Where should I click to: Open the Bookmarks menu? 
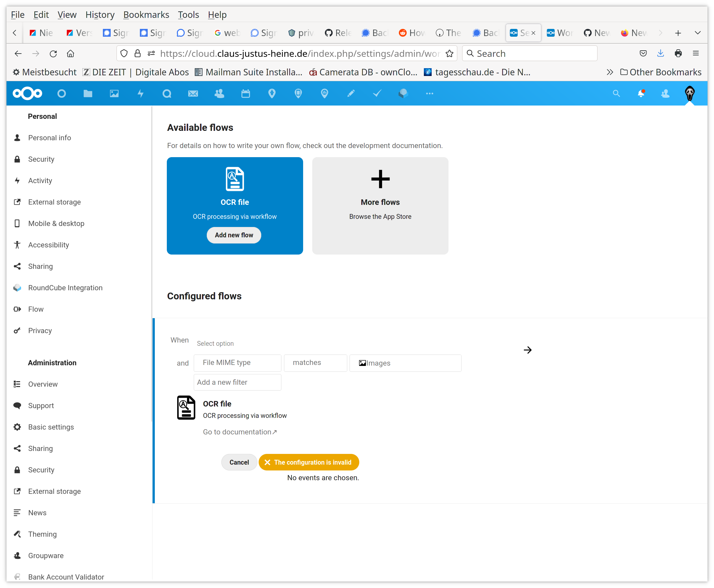146,15
